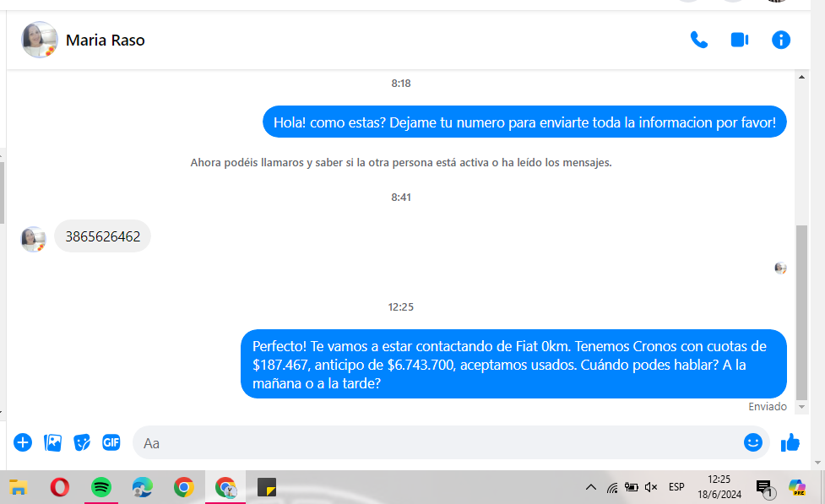
Task: Open Sticky Notes from taskbar
Action: [267, 488]
